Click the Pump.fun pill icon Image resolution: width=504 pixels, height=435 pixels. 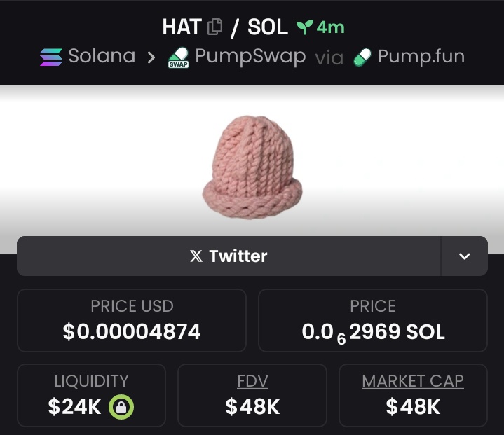[x=362, y=57]
